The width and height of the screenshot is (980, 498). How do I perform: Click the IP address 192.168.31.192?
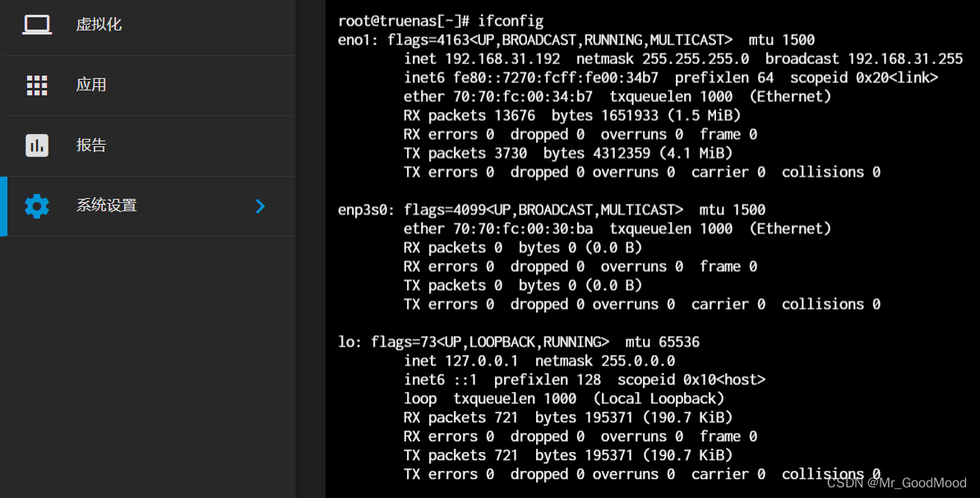[502, 59]
